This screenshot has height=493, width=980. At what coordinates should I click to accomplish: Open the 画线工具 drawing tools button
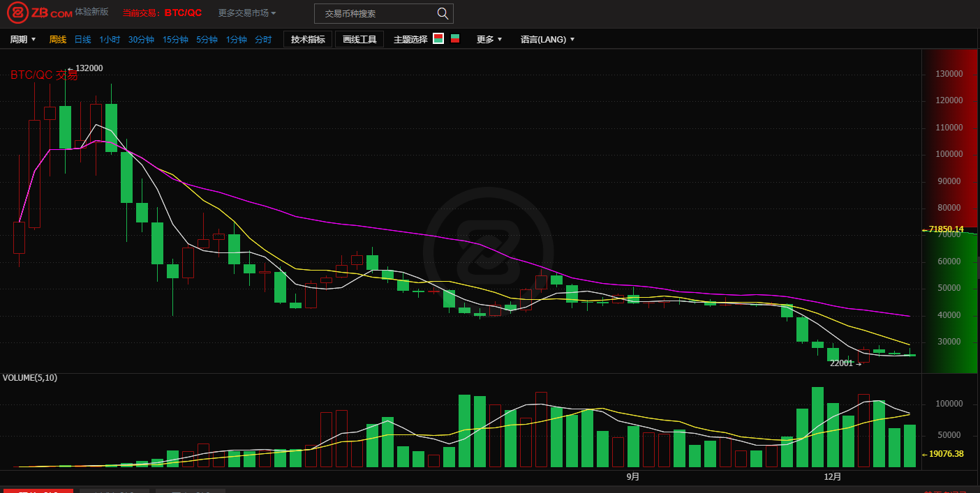(359, 39)
